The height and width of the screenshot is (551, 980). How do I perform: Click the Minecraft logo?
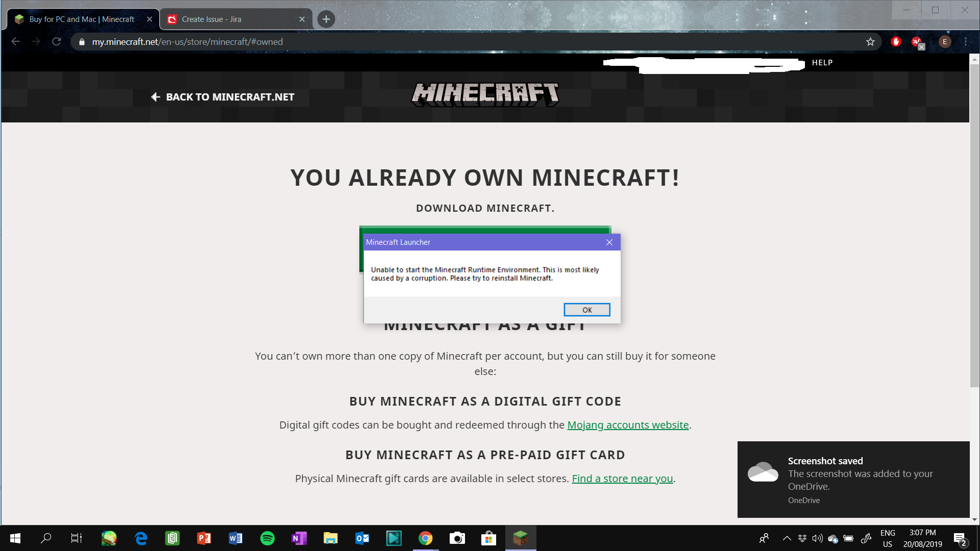point(485,94)
